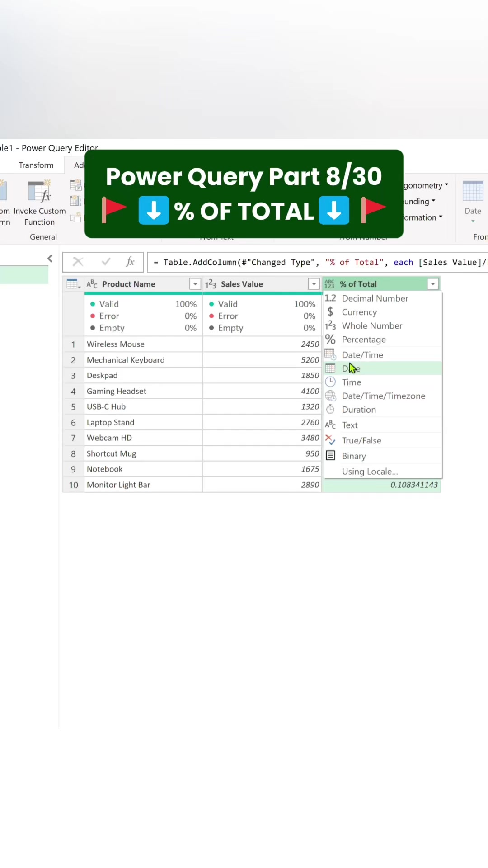
Task: Select Webcam HD cell
Action: pos(143,438)
